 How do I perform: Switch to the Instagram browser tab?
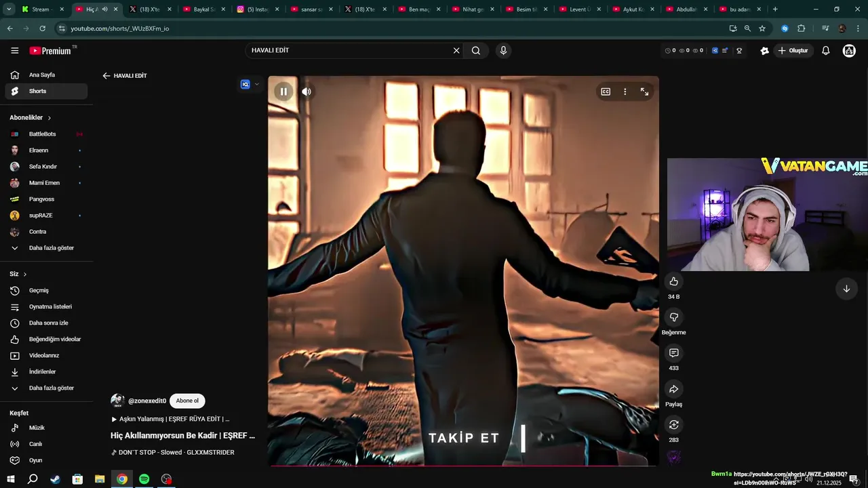click(258, 9)
